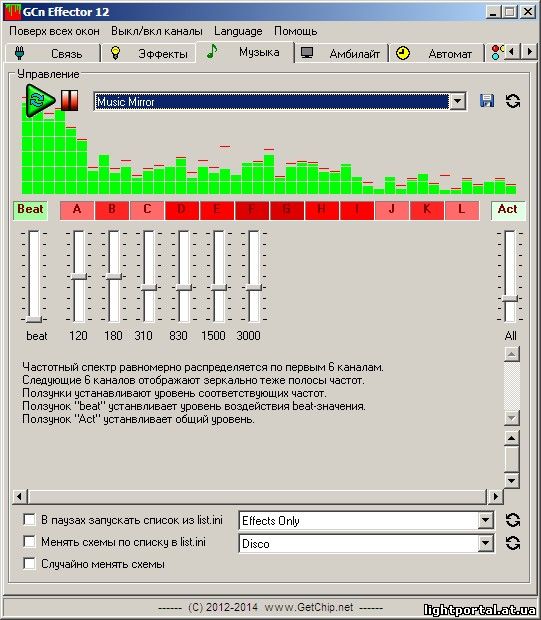The width and height of the screenshot is (541, 620).
Task: Open the Language menu
Action: [x=238, y=31]
